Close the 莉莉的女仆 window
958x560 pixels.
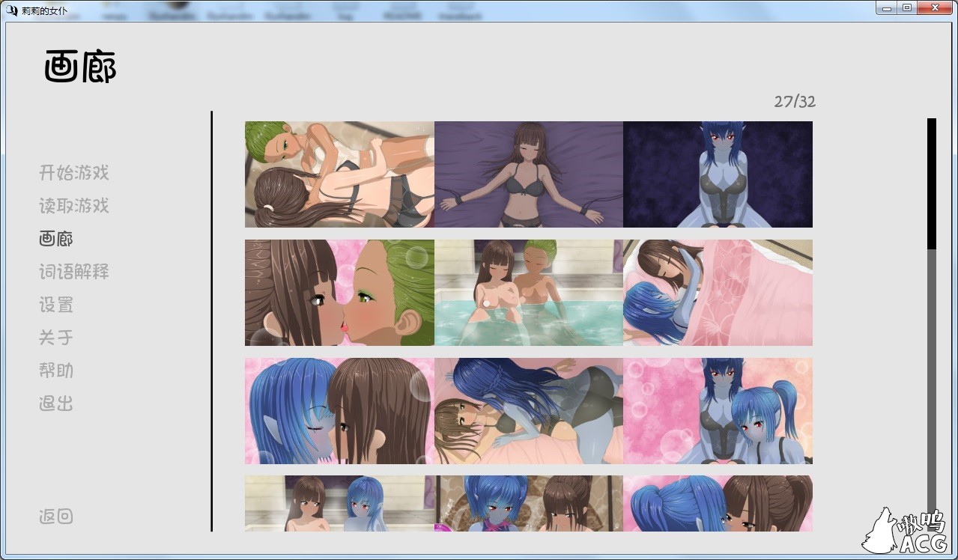[x=935, y=7]
